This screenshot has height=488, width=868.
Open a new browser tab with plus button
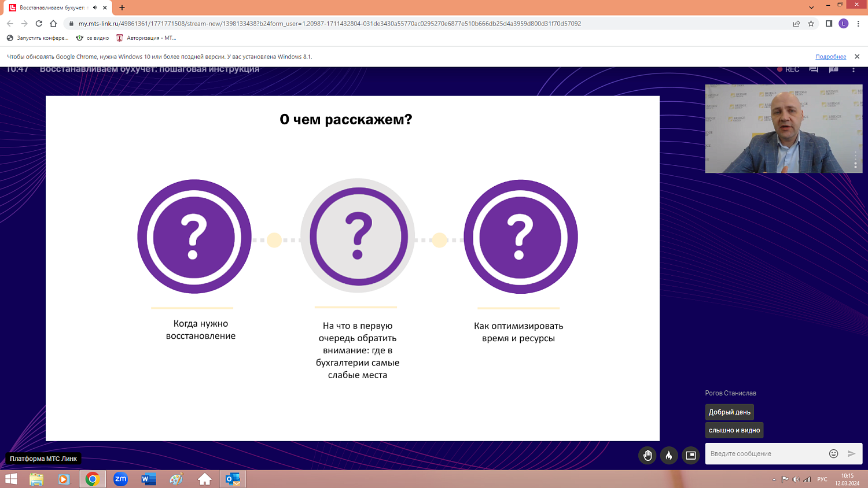click(121, 8)
